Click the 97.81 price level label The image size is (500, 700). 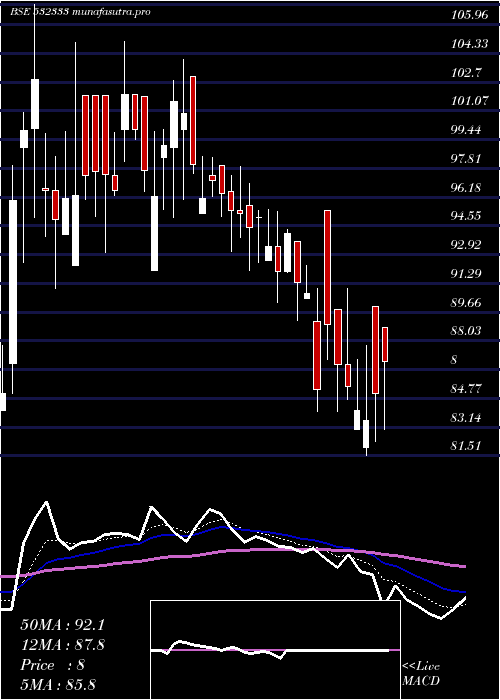(x=468, y=158)
